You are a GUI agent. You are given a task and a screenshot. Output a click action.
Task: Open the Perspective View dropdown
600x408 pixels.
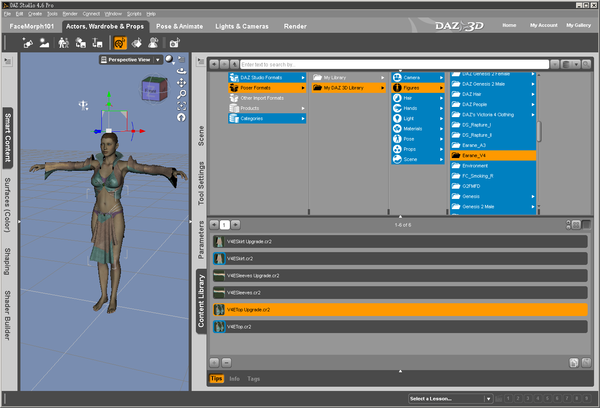130,60
